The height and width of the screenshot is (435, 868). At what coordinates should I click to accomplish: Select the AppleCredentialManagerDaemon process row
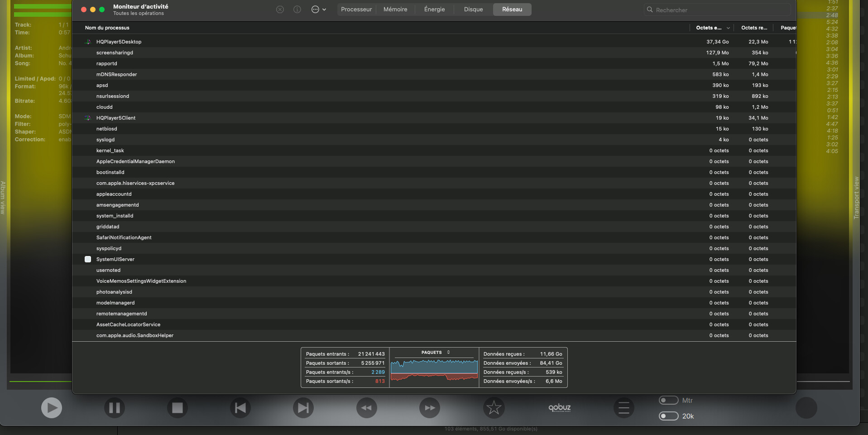[x=434, y=161]
